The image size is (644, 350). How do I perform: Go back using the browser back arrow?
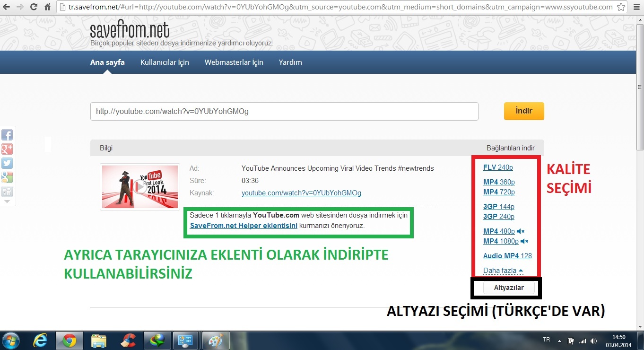6,8
